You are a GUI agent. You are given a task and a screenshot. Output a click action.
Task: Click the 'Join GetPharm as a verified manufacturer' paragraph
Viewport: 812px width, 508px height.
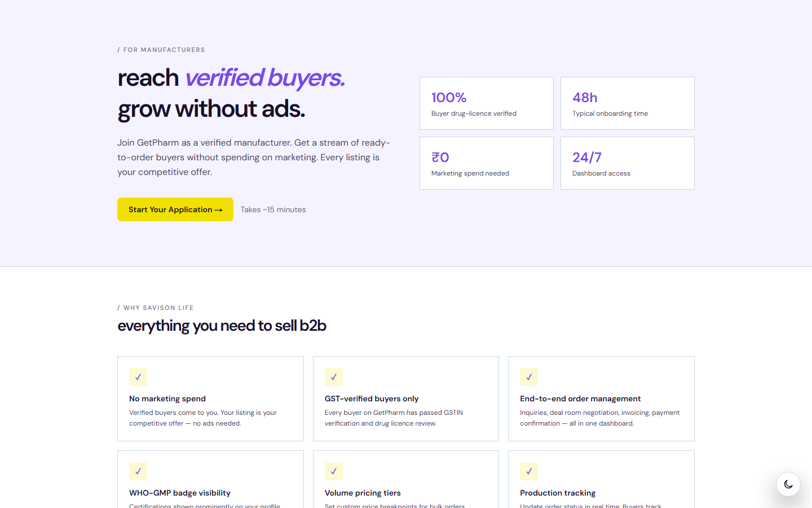point(254,157)
